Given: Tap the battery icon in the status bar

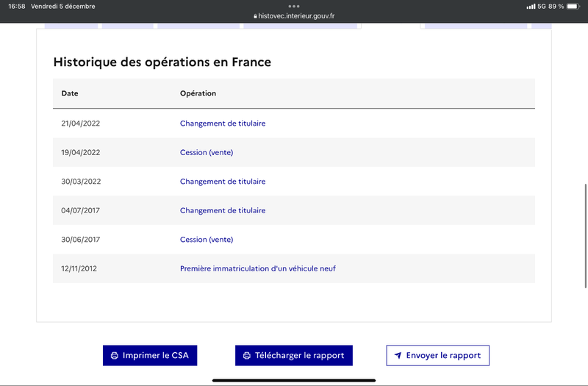Looking at the screenshot, I should click(573, 7).
